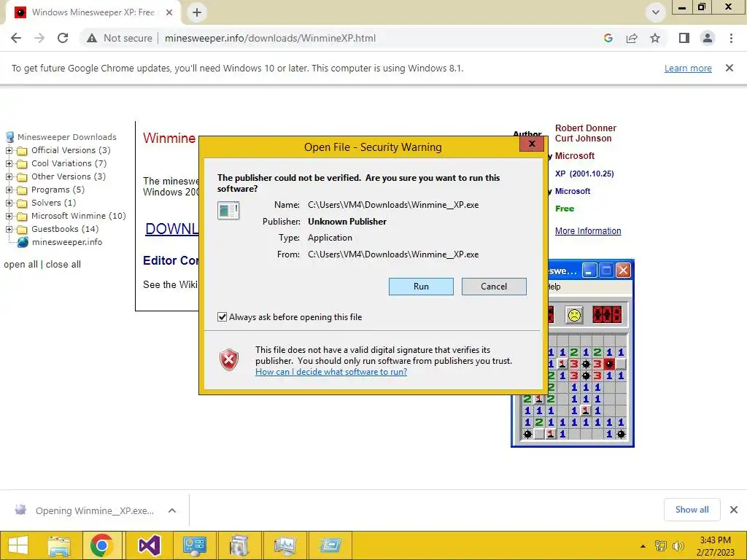Expand Cool Variations (7) folder
The image size is (747, 560).
click(9, 163)
